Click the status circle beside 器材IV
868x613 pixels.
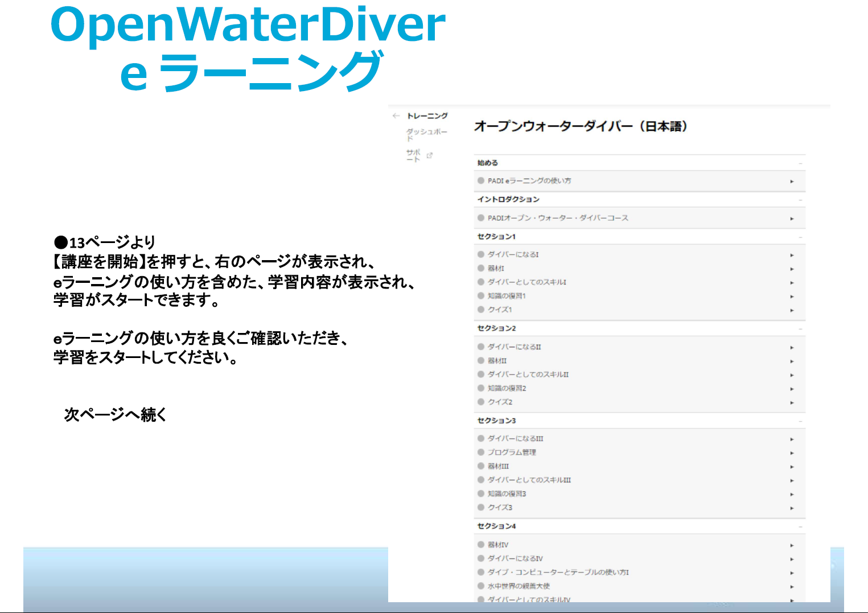(481, 545)
